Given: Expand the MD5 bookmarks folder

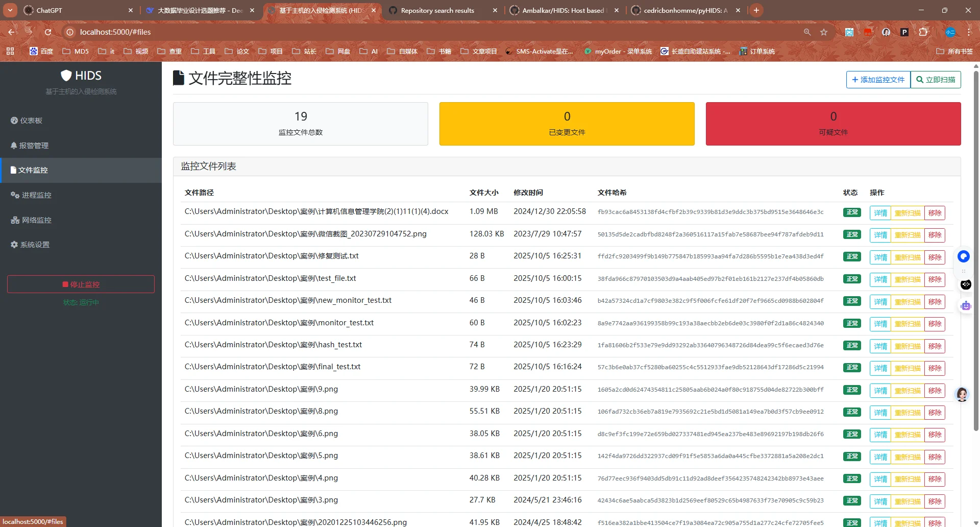Looking at the screenshot, I should coord(75,51).
